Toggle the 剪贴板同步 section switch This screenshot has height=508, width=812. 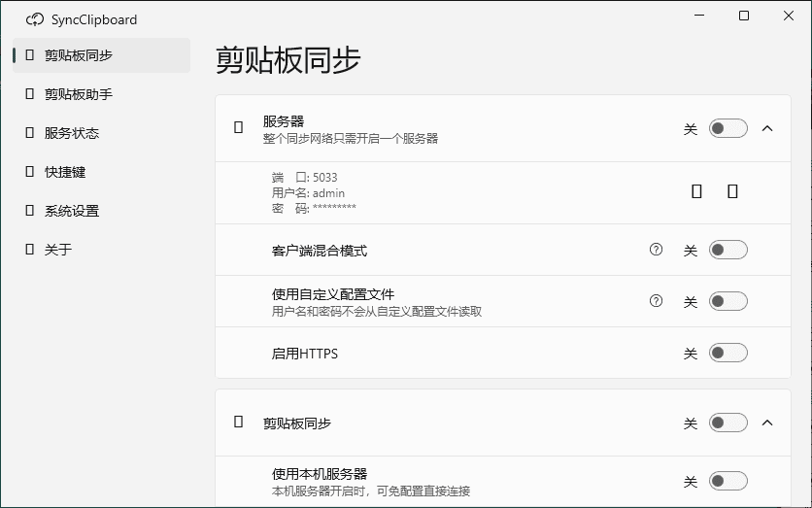click(727, 423)
